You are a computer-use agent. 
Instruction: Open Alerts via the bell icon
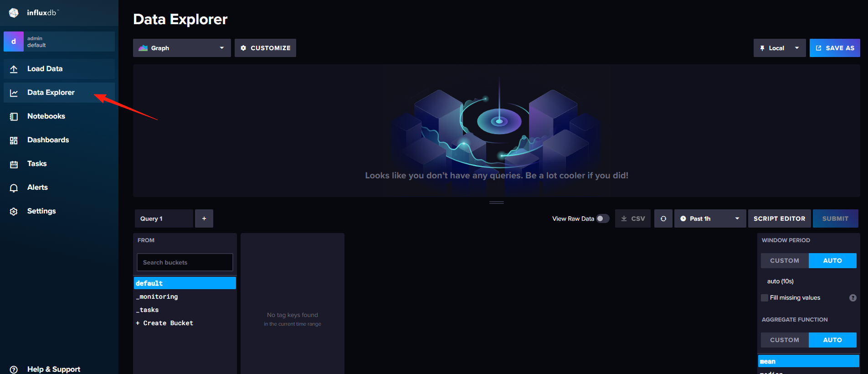coord(14,187)
